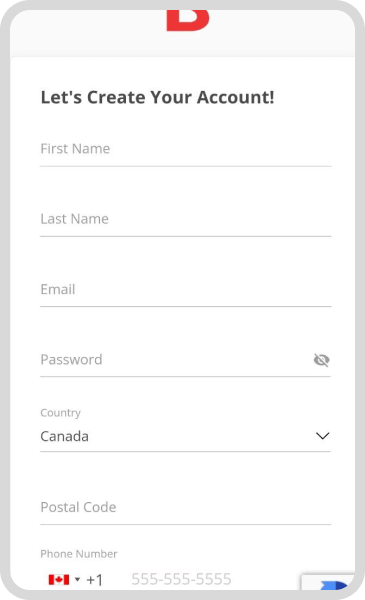Open the small arrow beside the flag
Viewport: 365px width, 600px height.
click(x=77, y=579)
